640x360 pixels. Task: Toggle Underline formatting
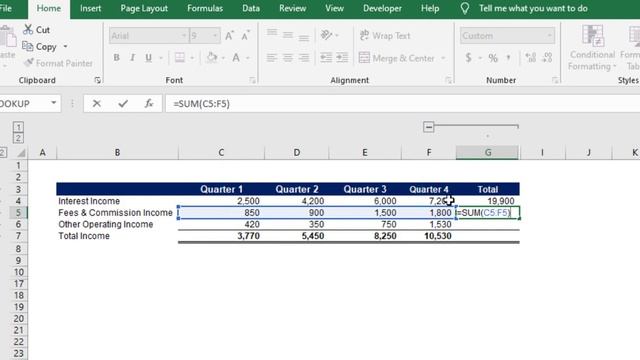tap(149, 58)
